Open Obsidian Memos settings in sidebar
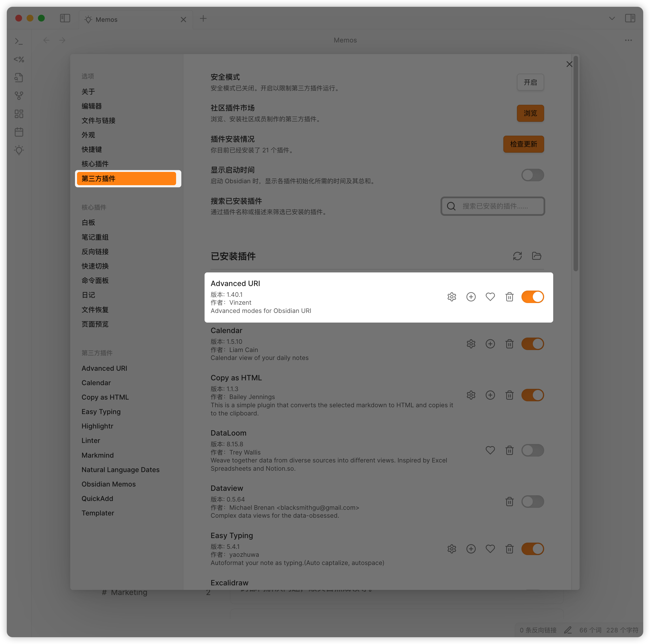This screenshot has height=644, width=650. pyautogui.click(x=126, y=484)
